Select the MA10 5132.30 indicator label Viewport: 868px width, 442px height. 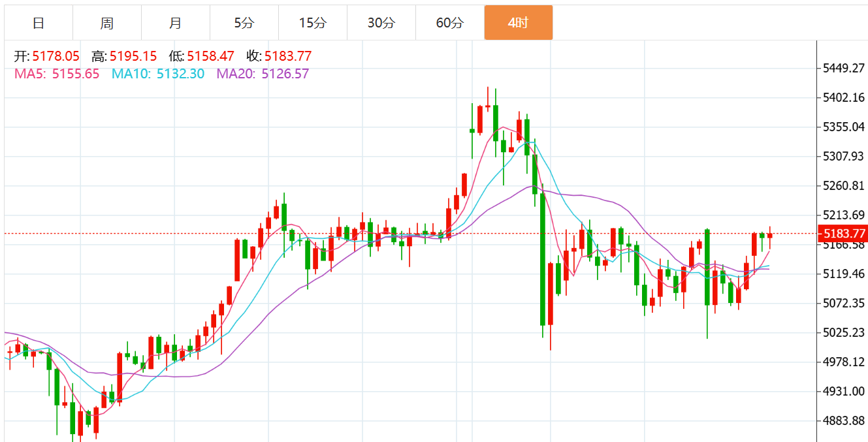click(157, 74)
